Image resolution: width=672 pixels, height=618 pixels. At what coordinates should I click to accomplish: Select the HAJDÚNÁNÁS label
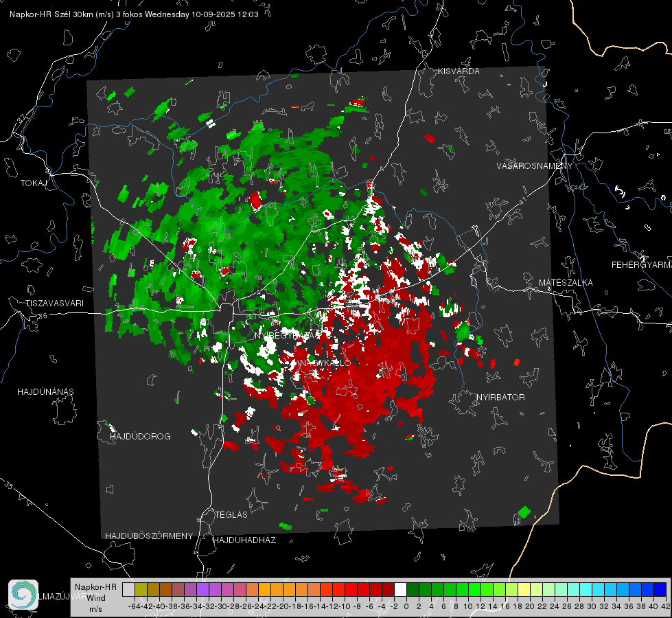[x=45, y=392]
